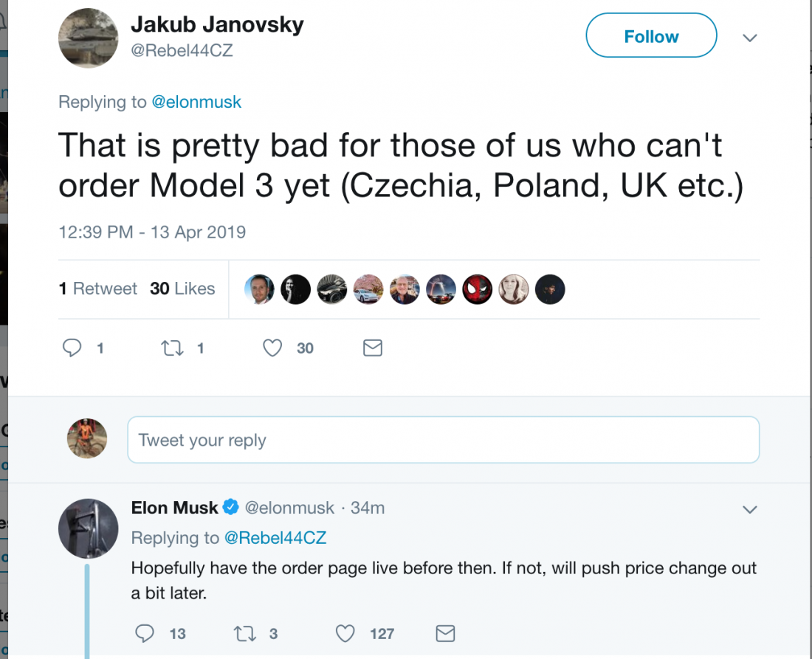Viewport: 812px width, 659px height.
Task: Retweet Jakub Janovsky's tweet
Action: click(x=172, y=348)
